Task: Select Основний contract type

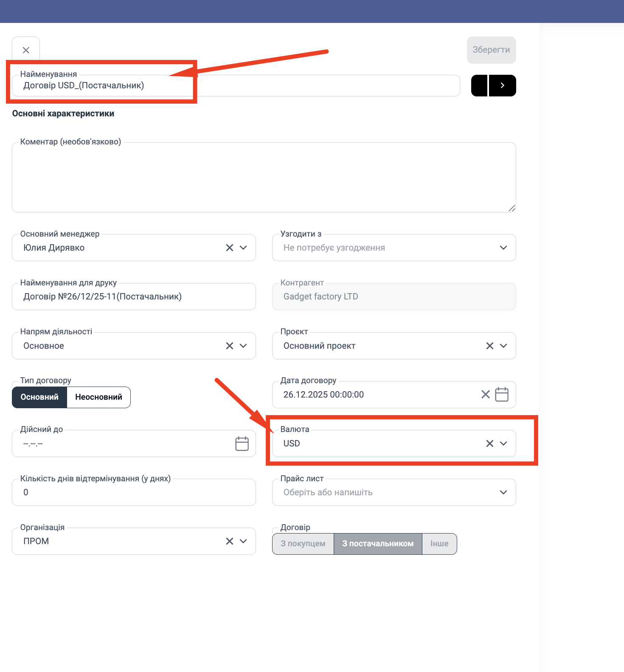Action: coord(39,397)
